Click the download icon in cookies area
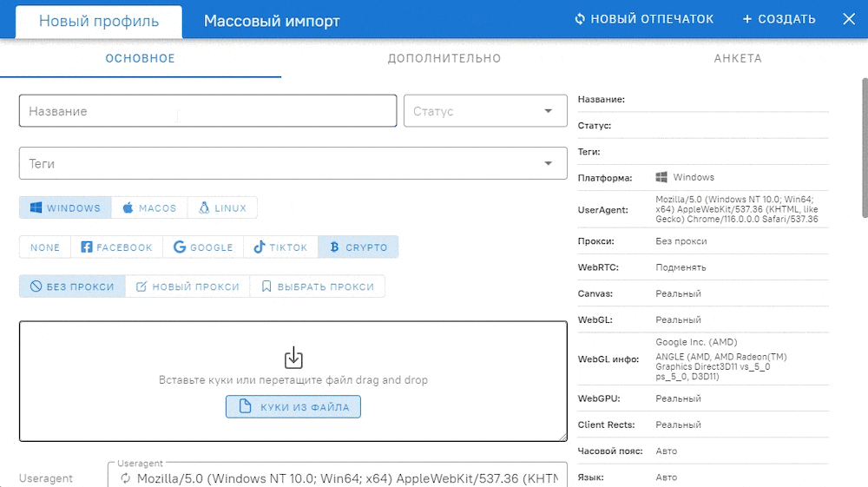The height and width of the screenshot is (487, 868). [293, 357]
